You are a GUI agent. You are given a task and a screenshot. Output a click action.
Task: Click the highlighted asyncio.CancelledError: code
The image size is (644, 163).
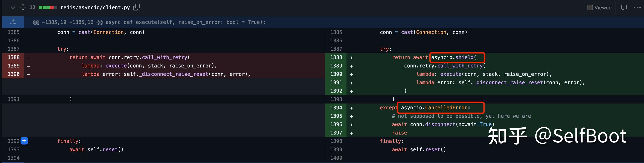tap(440, 108)
